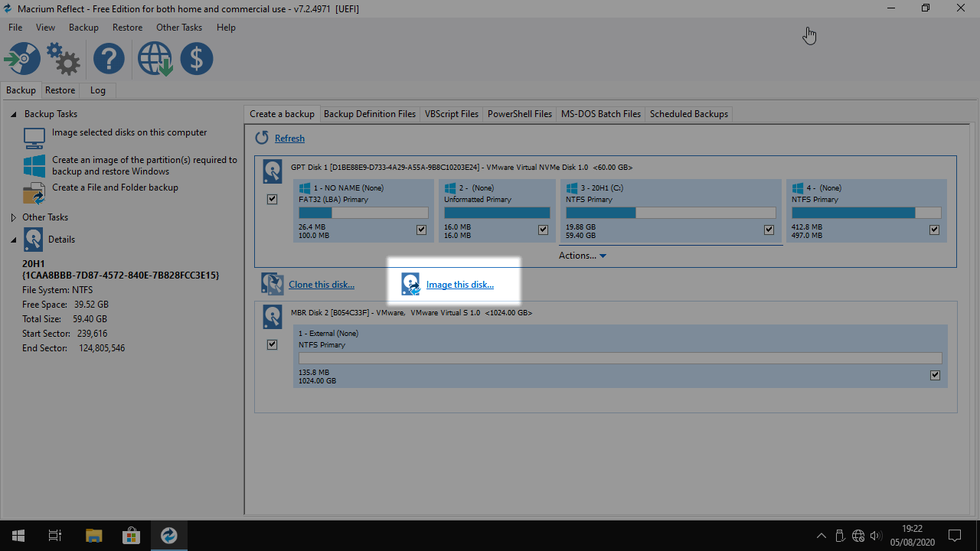The image size is (980, 551).
Task: Collapse the Details section
Action: click(x=13, y=240)
